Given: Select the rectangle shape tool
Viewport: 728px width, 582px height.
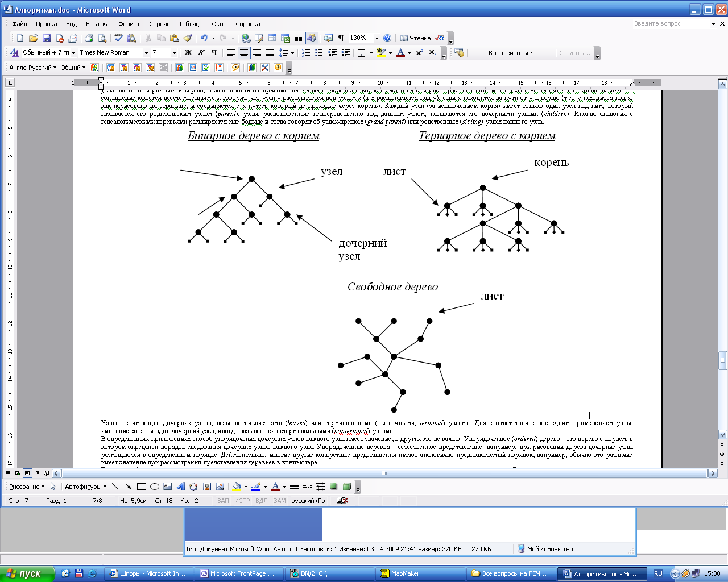Looking at the screenshot, I should coord(142,487).
